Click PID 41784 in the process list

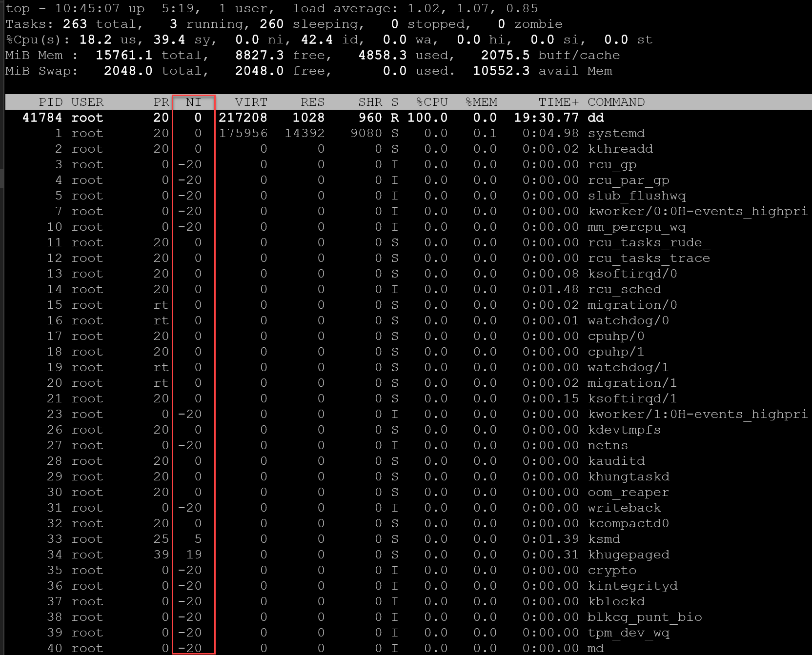coord(42,118)
